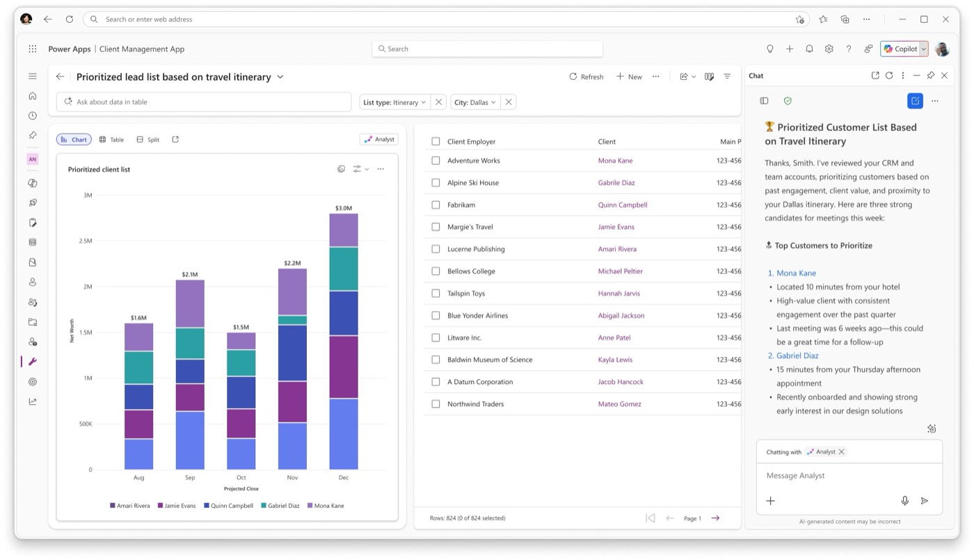Open chart pop-out icon beside Split
This screenshot has width=974, height=560.
(175, 139)
